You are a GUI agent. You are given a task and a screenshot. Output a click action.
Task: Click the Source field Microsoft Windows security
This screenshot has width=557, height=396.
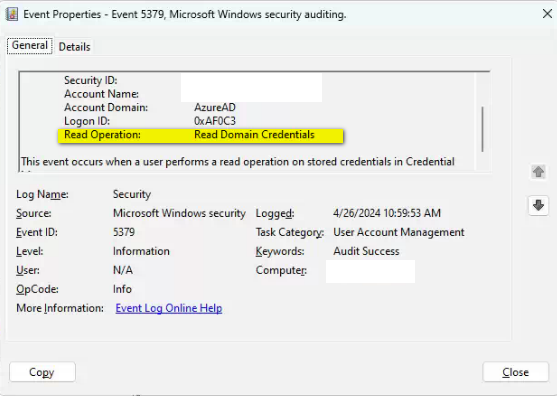tap(179, 213)
